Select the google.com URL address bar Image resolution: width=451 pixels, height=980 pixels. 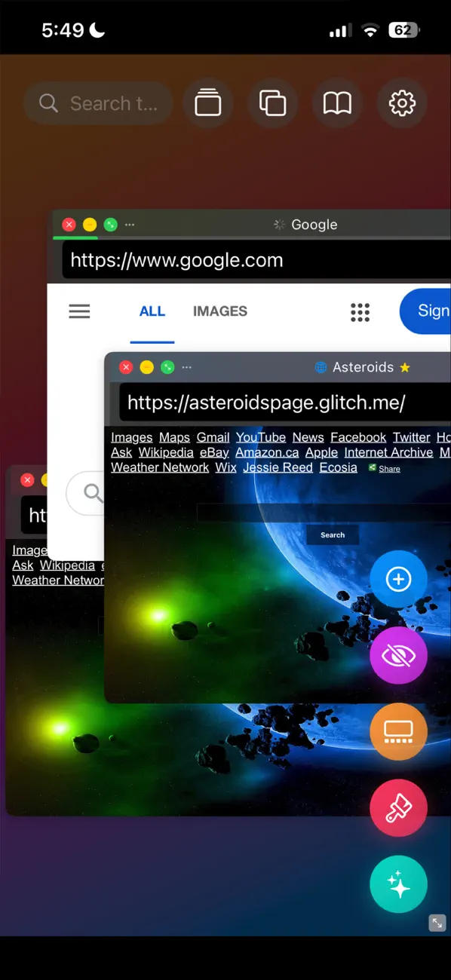pyautogui.click(x=256, y=261)
